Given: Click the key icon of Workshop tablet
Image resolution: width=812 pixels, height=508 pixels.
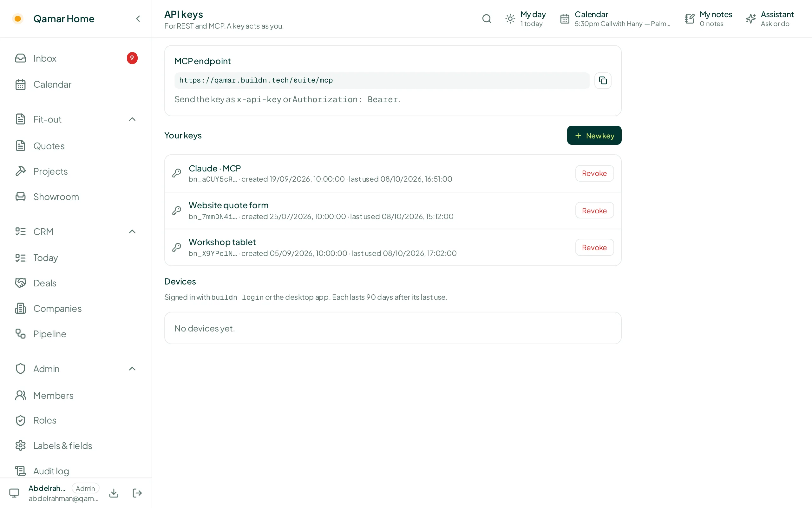Looking at the screenshot, I should coord(176,247).
